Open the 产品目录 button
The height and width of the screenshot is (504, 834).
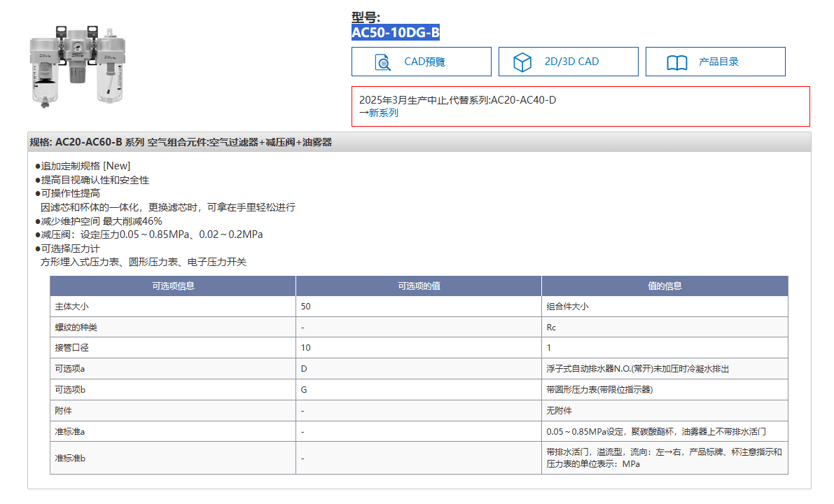click(x=716, y=62)
